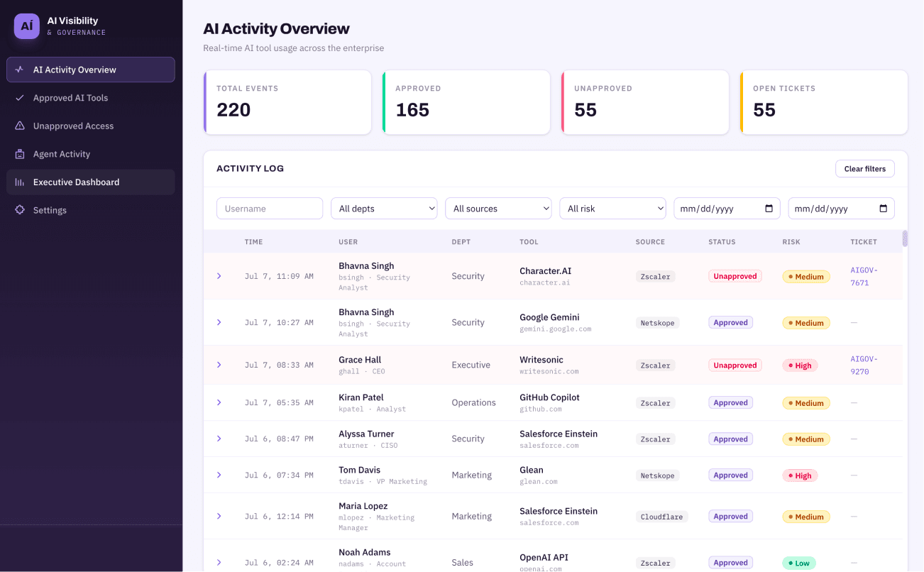Open the All sources dropdown filter
The width and height of the screenshot is (924, 572).
(x=498, y=209)
